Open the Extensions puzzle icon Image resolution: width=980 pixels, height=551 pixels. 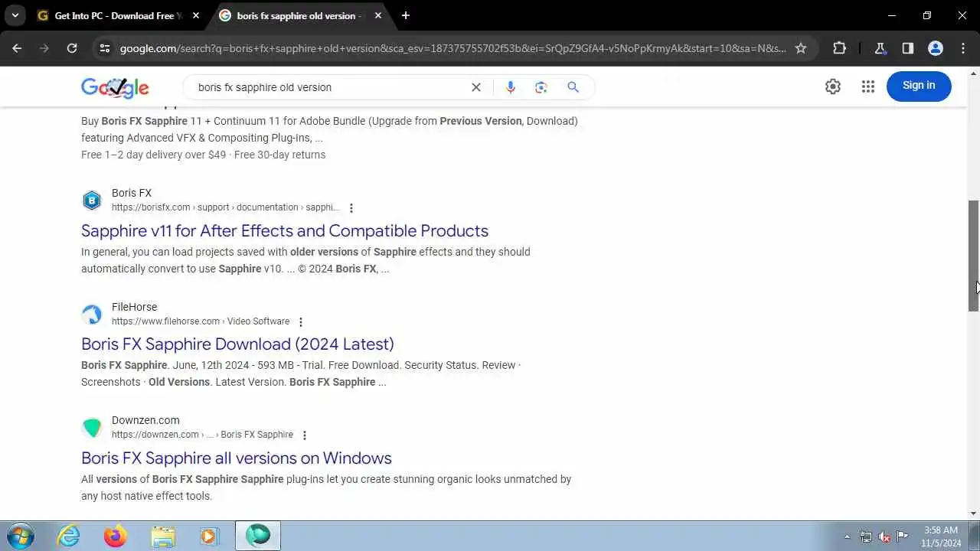(839, 48)
